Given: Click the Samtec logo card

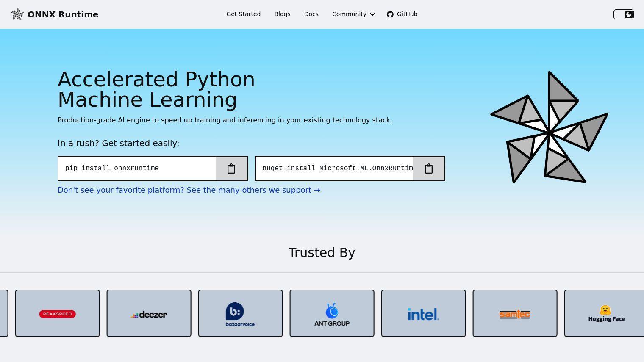Looking at the screenshot, I should pos(515,313).
